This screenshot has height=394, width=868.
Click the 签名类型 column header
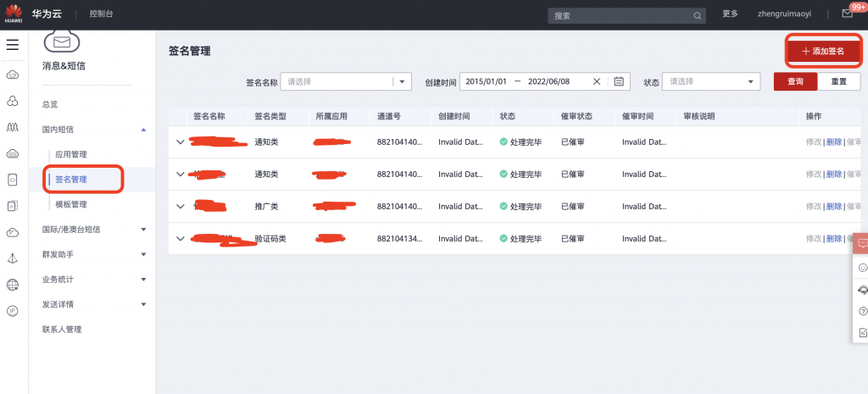(270, 116)
